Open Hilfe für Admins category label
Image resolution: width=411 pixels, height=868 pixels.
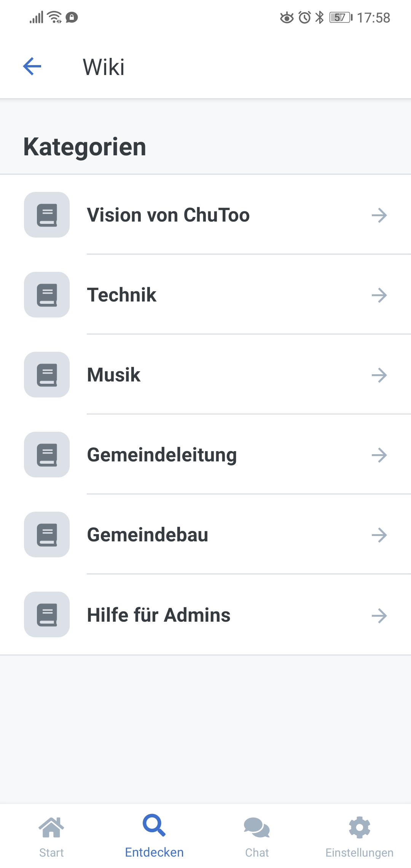pos(159,615)
